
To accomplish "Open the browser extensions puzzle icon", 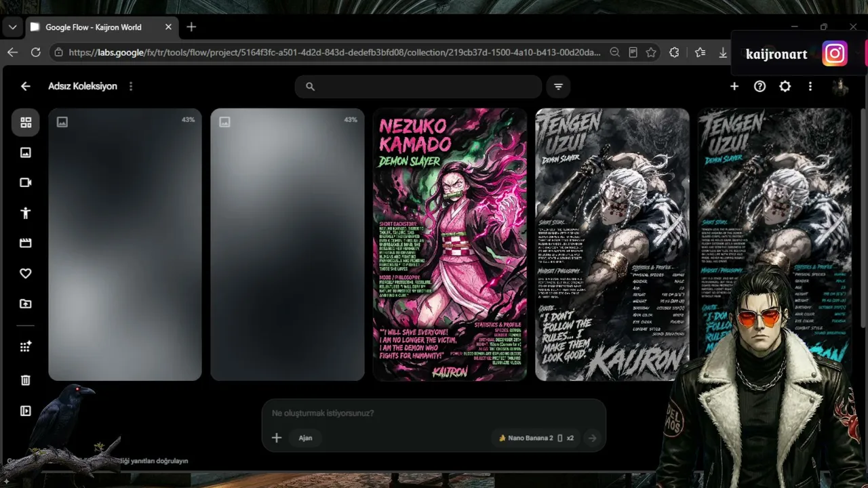I will pos(674,52).
